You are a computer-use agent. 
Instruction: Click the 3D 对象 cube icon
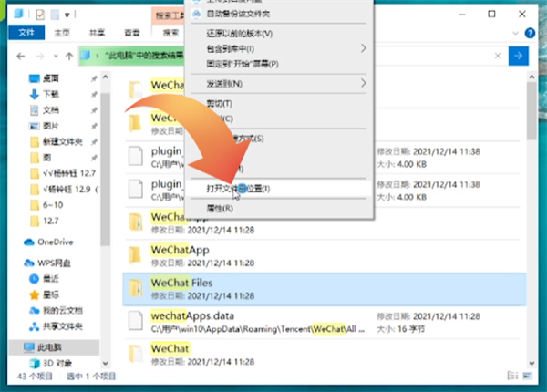[x=35, y=364]
